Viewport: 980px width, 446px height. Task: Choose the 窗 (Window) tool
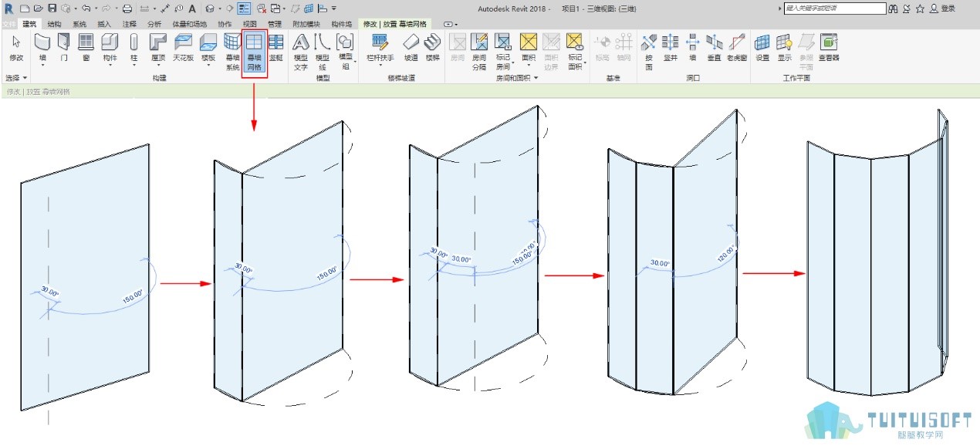pos(86,49)
